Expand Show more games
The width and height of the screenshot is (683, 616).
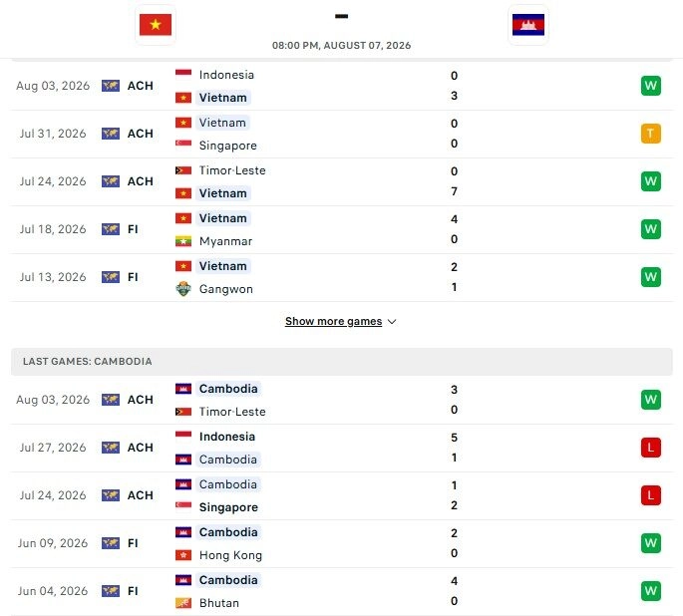coord(334,321)
